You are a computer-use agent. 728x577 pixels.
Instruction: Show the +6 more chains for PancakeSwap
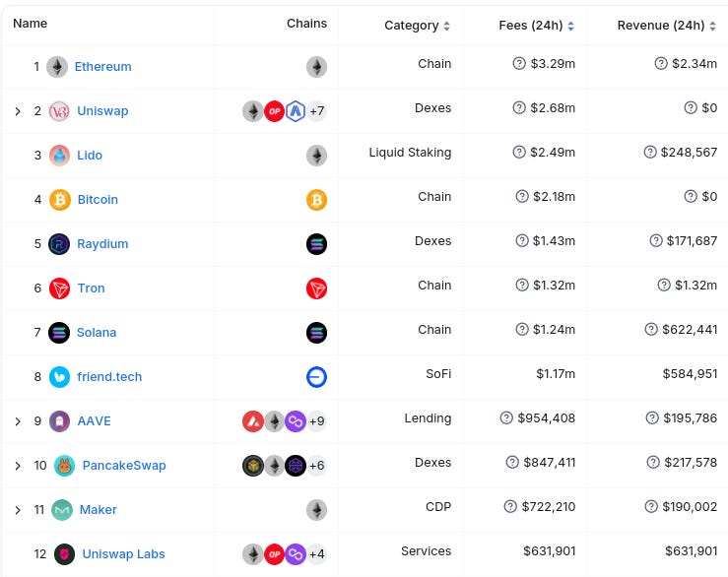coord(316,466)
